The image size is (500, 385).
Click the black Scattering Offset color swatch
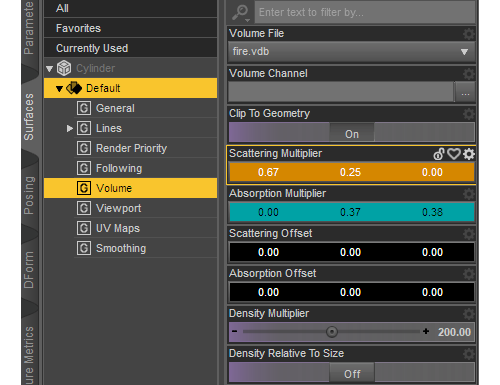(x=352, y=252)
